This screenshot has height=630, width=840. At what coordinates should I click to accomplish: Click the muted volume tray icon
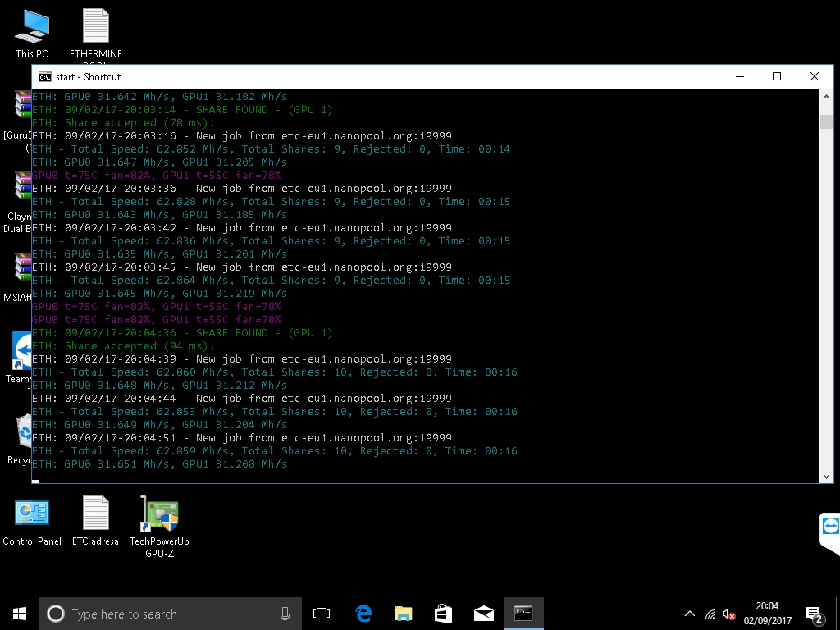click(x=728, y=614)
